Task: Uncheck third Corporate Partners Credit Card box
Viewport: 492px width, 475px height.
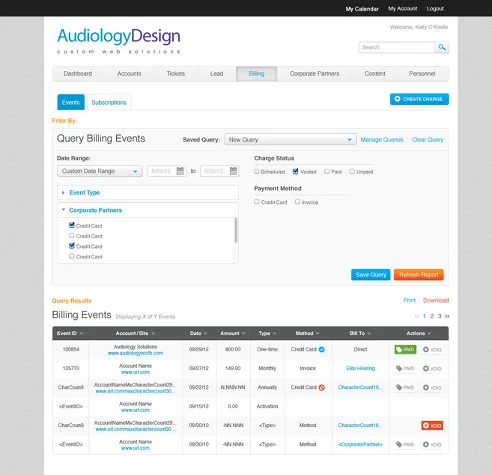Action: coord(72,246)
